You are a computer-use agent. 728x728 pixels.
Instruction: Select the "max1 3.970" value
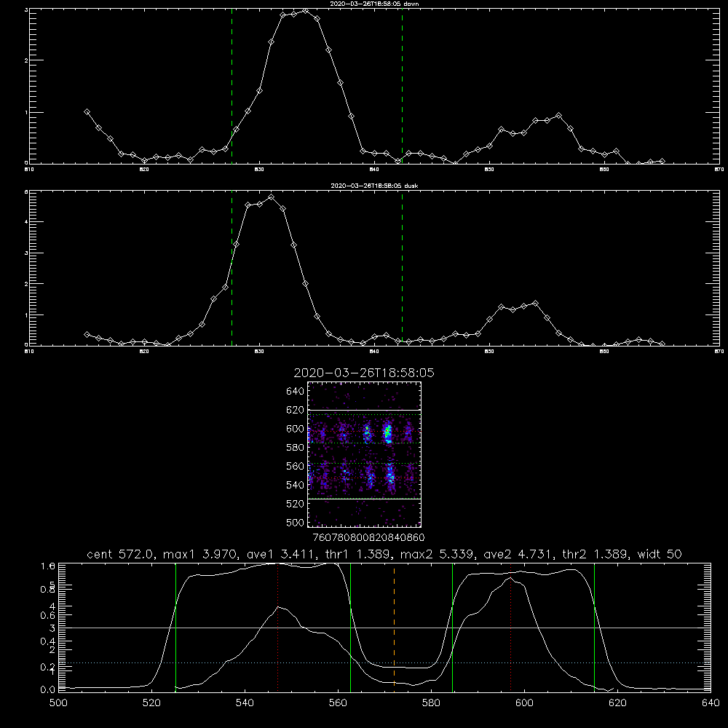[x=202, y=554]
